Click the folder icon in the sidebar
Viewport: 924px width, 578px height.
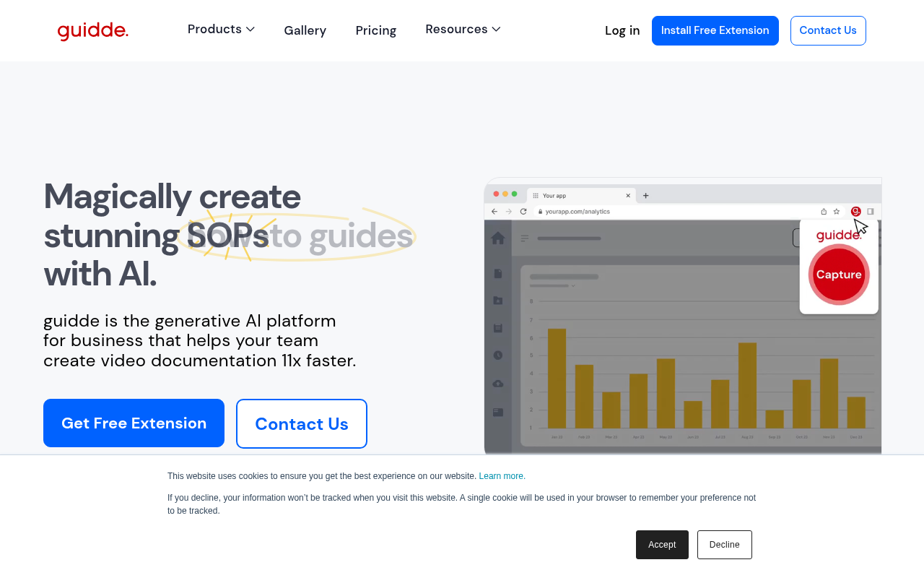click(498, 301)
